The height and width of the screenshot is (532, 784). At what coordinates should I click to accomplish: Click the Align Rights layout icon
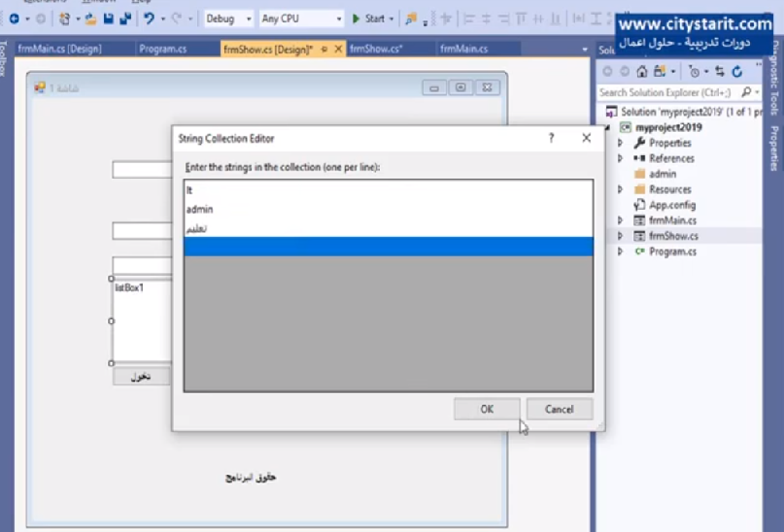click(x=503, y=19)
